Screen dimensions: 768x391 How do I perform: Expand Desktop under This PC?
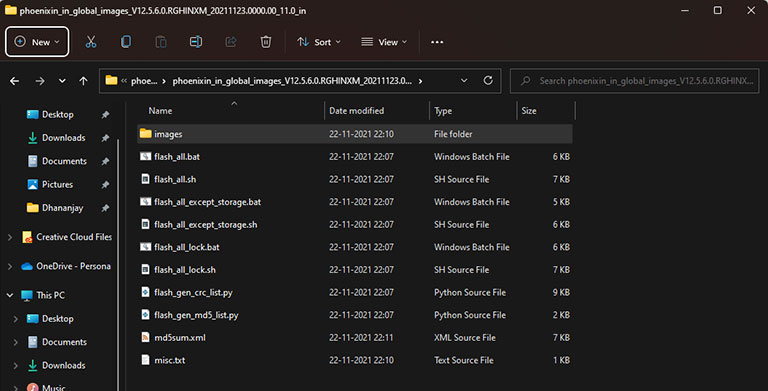pyautogui.click(x=16, y=319)
